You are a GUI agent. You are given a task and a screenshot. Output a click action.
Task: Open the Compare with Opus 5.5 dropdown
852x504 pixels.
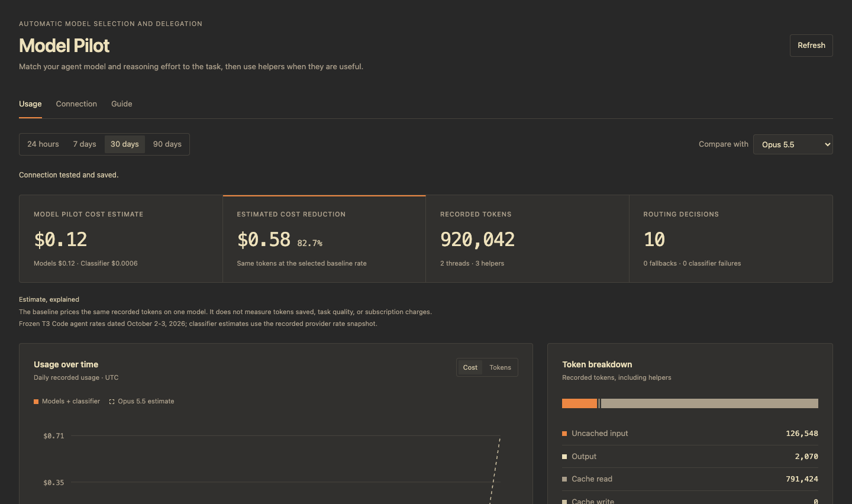[x=793, y=144]
